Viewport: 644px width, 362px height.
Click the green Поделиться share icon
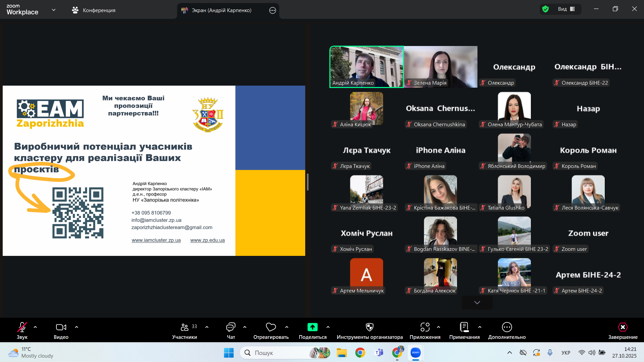click(x=312, y=327)
